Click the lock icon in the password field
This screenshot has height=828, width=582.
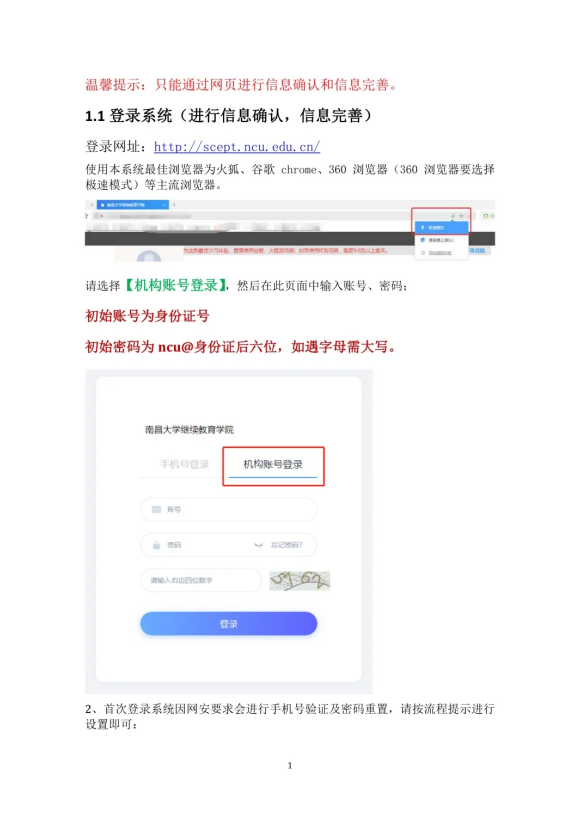tap(156, 545)
